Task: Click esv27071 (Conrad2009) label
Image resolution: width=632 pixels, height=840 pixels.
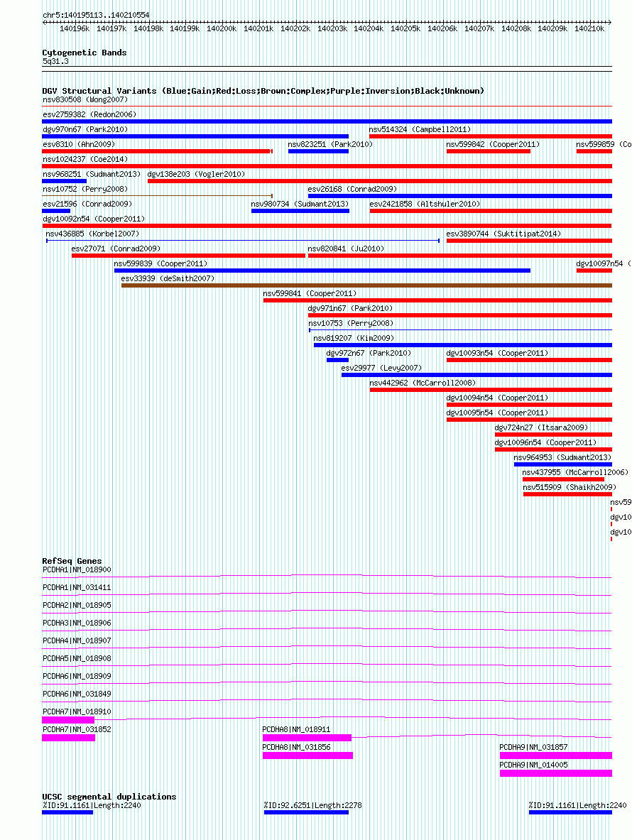Action: (116, 249)
